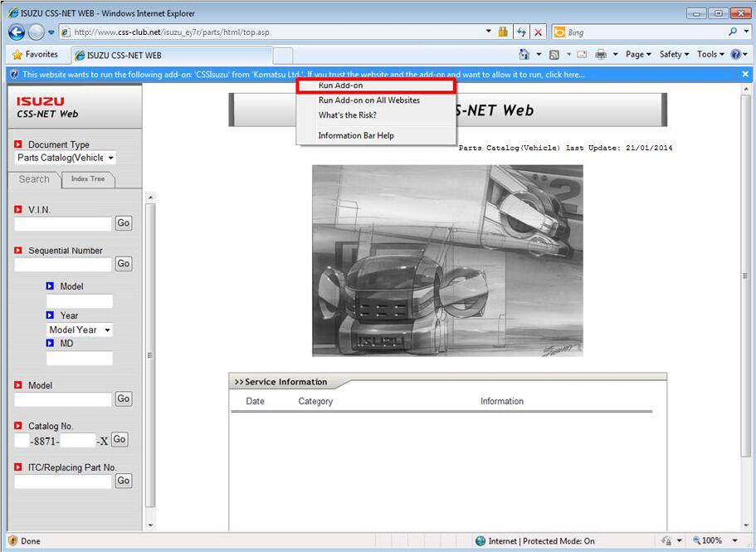Screen dimensions: 756x552
Task: Open the recent pages dropdown beside Forward
Action: (x=51, y=32)
